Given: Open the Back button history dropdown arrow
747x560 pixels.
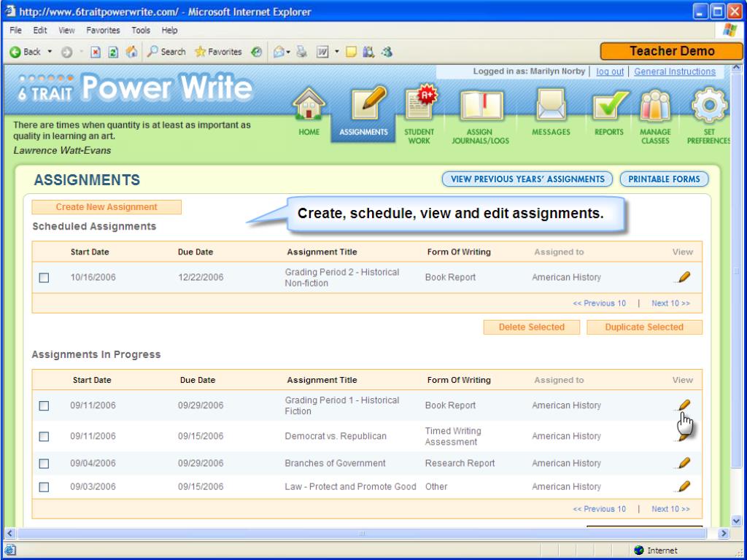Looking at the screenshot, I should [50, 52].
